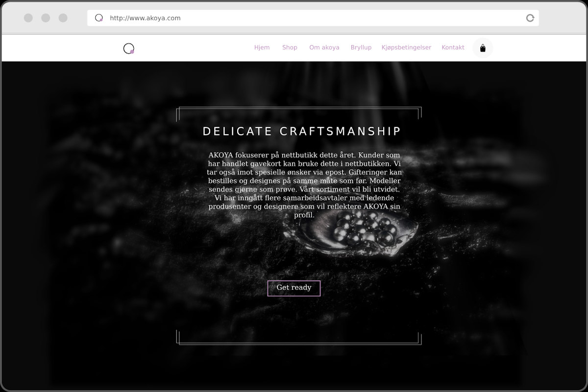View the Kjøpsbetingelser page
The image size is (588, 392).
click(406, 47)
